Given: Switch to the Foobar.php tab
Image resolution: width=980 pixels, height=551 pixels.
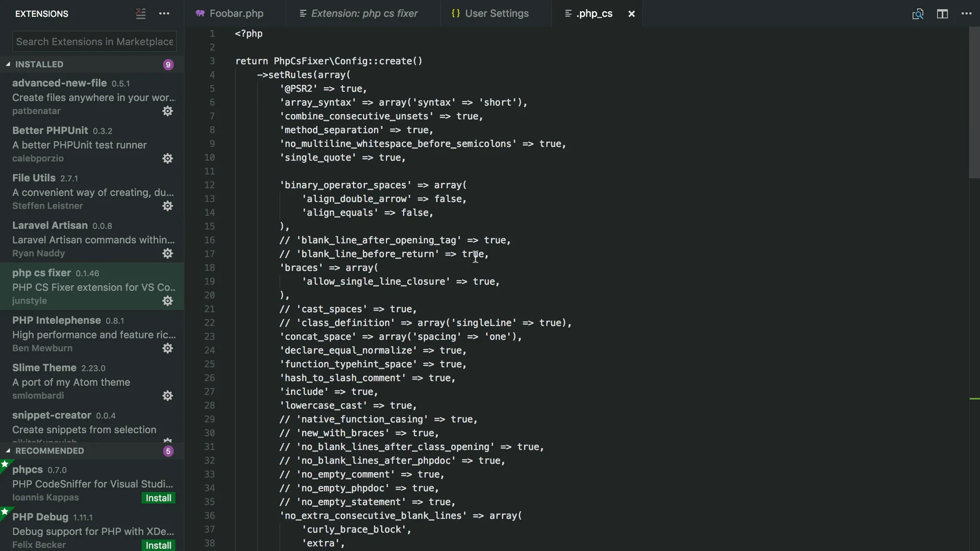Looking at the screenshot, I should pos(236,14).
